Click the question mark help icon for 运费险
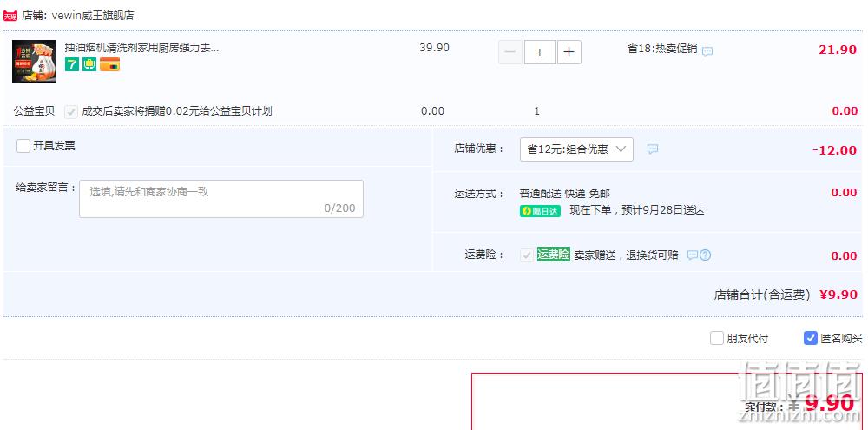The image size is (868, 430). point(705,255)
